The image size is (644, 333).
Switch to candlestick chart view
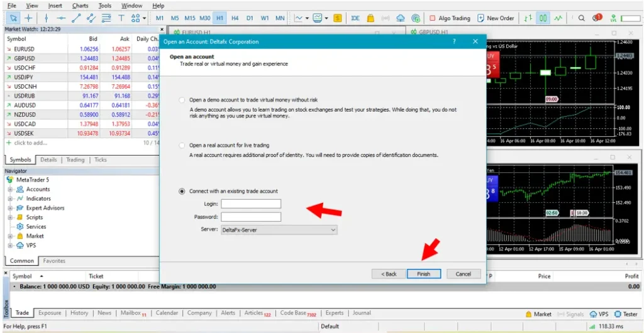[x=543, y=18]
